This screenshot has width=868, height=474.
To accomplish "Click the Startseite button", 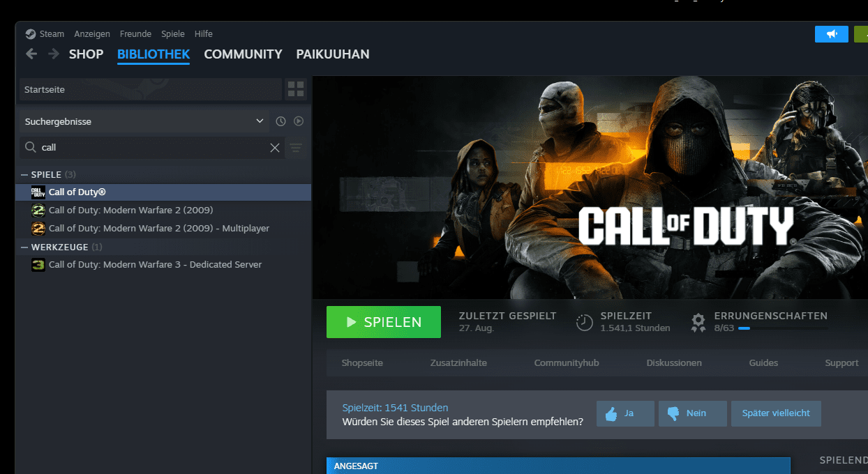I will point(150,89).
